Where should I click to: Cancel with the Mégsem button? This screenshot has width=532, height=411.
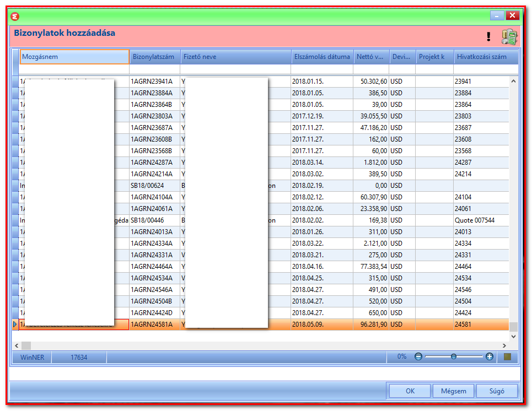(453, 391)
